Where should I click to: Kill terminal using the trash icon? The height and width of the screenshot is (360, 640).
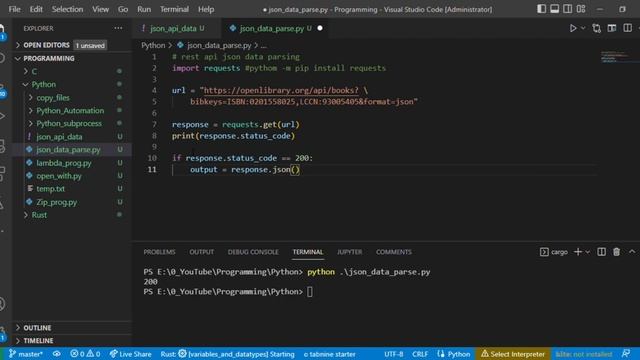click(616, 252)
